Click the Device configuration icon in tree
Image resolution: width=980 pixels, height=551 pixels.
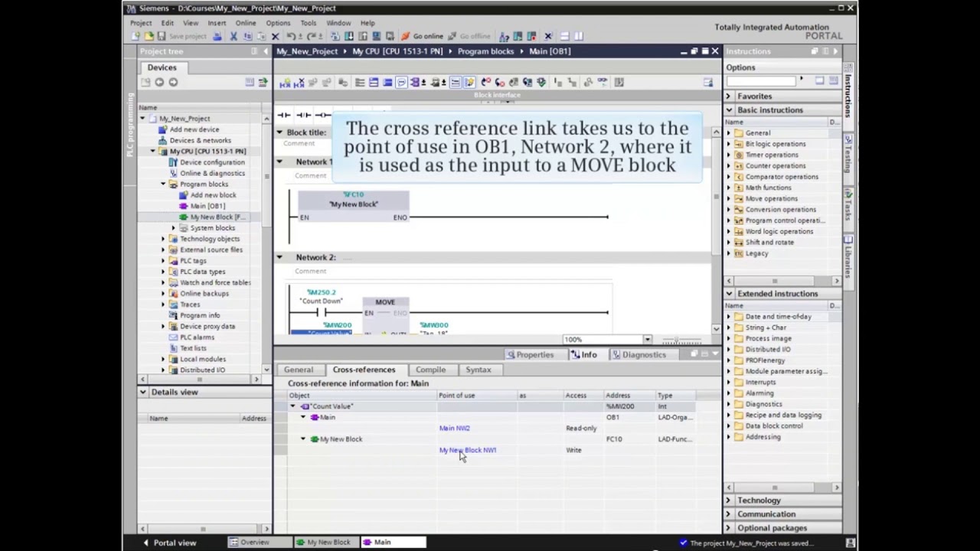(173, 162)
